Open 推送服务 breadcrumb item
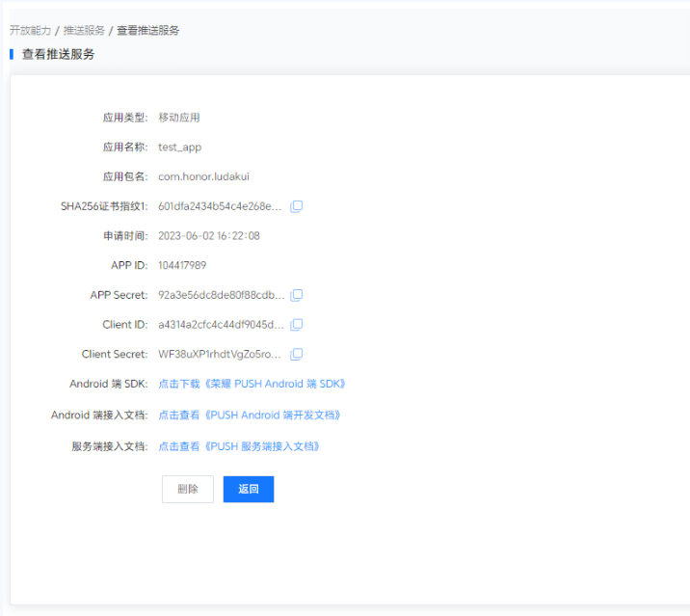 point(84,31)
